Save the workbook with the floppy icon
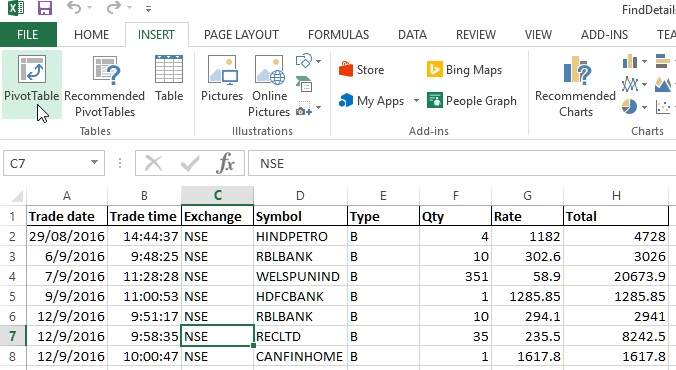676x370 pixels. click(x=44, y=8)
